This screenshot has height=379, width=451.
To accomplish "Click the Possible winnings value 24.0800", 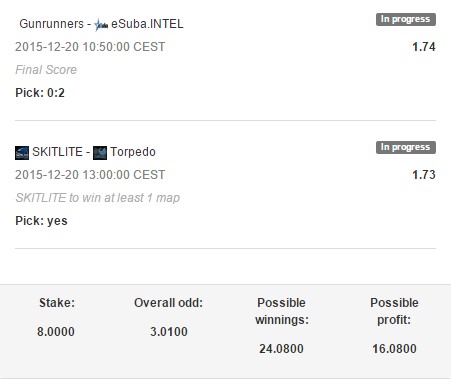I will [x=281, y=349].
